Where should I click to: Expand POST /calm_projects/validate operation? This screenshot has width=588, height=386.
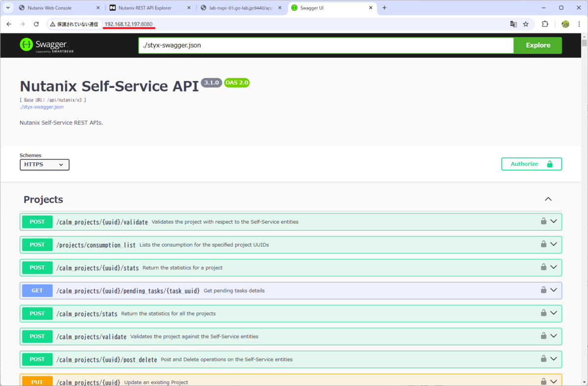(554, 336)
